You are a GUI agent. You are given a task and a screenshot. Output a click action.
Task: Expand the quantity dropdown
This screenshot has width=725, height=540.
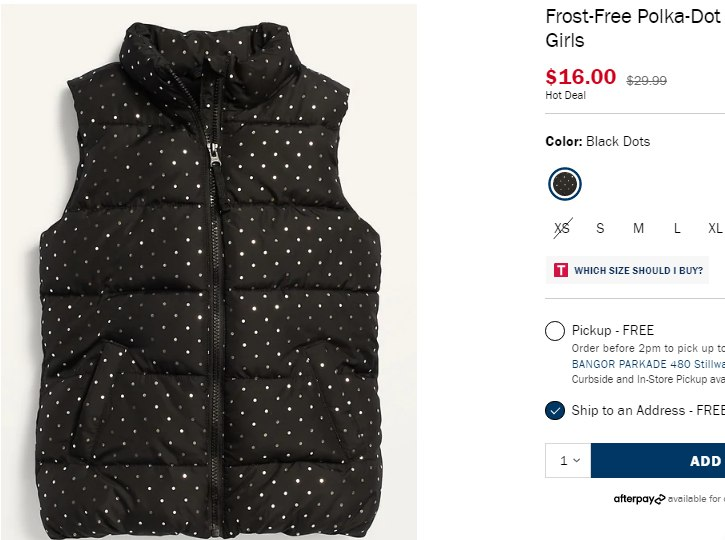pos(569,461)
